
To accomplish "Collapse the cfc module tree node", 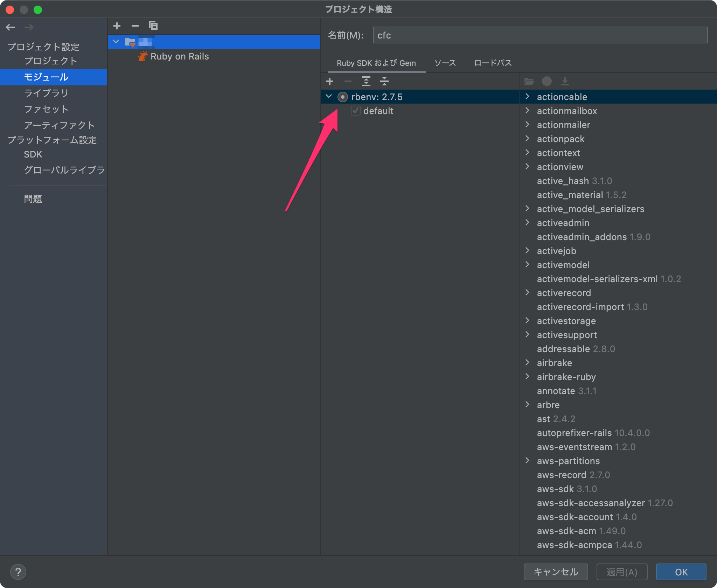I will 116,42.
